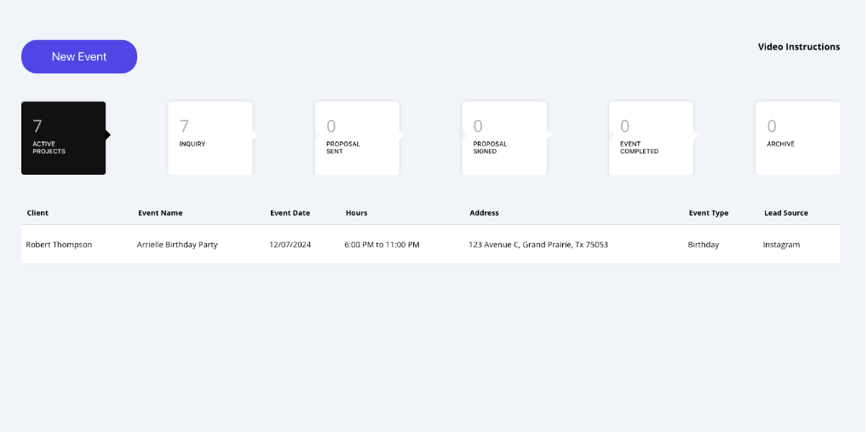Open the Archive stage card

coord(796,138)
